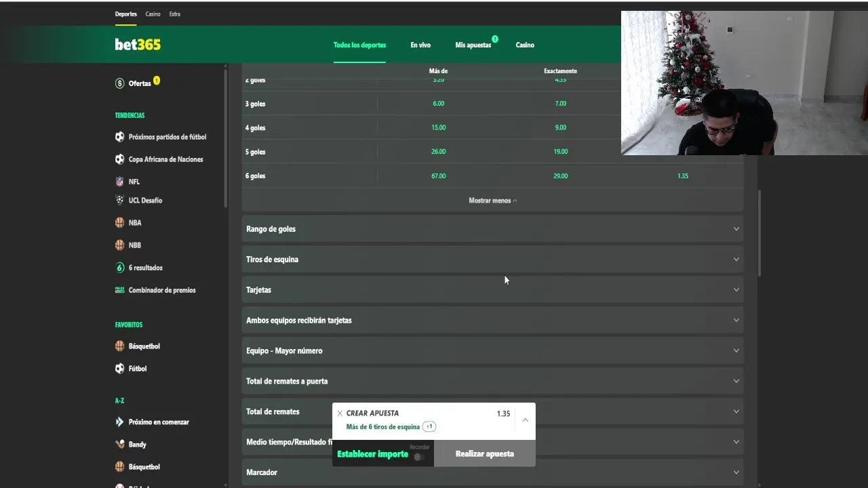Expand the Tiros de esquina section
The image size is (868, 488).
[493, 260]
